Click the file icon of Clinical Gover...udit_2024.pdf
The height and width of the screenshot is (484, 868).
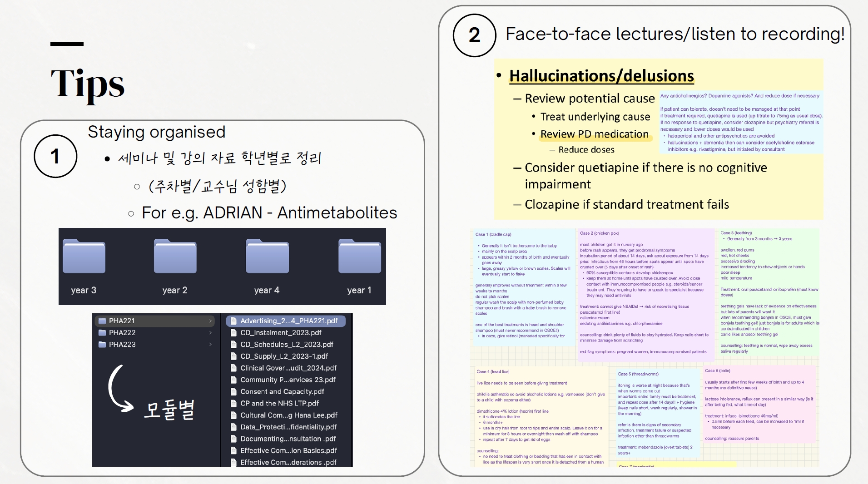pyautogui.click(x=233, y=368)
